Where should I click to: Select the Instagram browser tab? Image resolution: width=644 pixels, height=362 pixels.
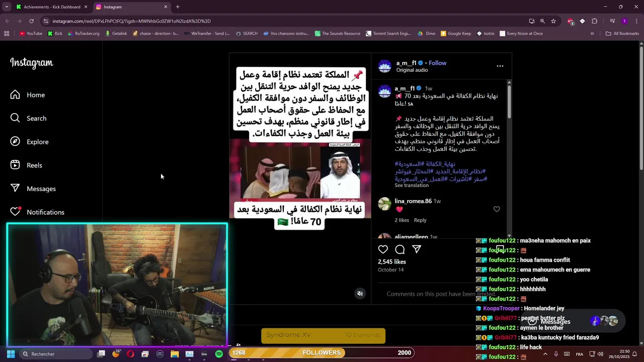click(132, 7)
